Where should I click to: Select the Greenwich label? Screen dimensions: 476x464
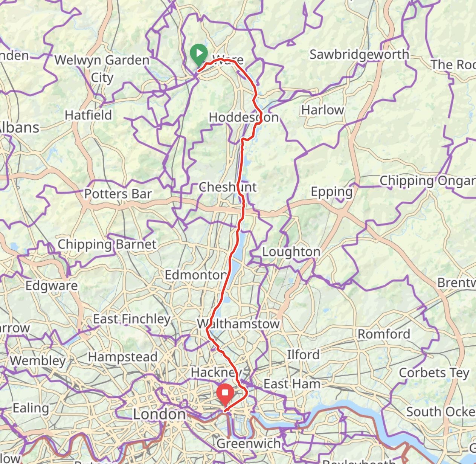click(248, 443)
